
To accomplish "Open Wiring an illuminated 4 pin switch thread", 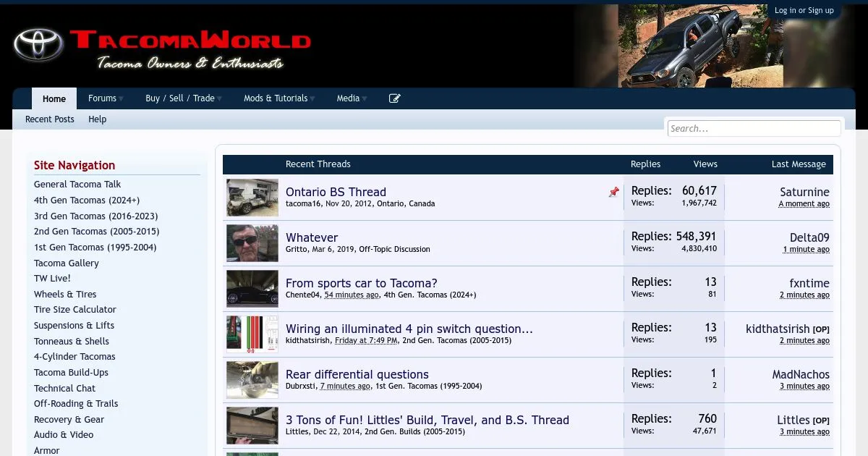I will click(409, 329).
